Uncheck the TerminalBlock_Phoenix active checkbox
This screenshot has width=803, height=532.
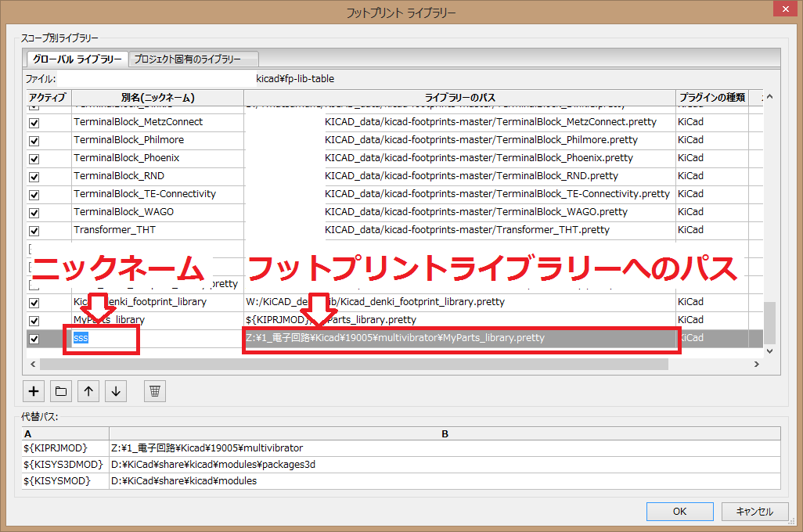(x=33, y=157)
